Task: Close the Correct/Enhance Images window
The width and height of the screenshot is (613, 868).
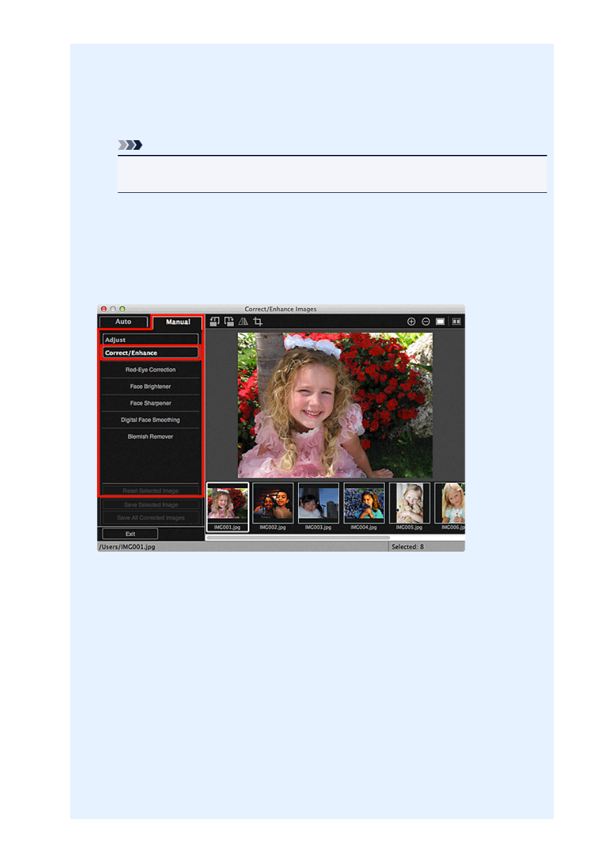Action: tap(103, 309)
